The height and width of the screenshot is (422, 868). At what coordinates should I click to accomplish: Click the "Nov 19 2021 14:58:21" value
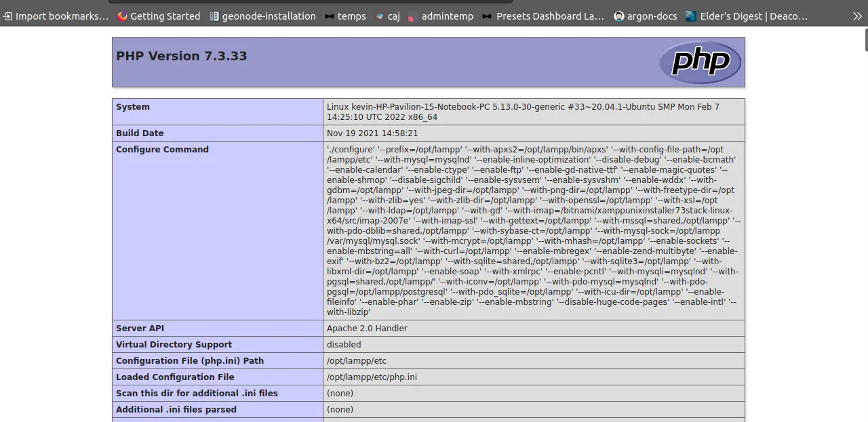372,133
